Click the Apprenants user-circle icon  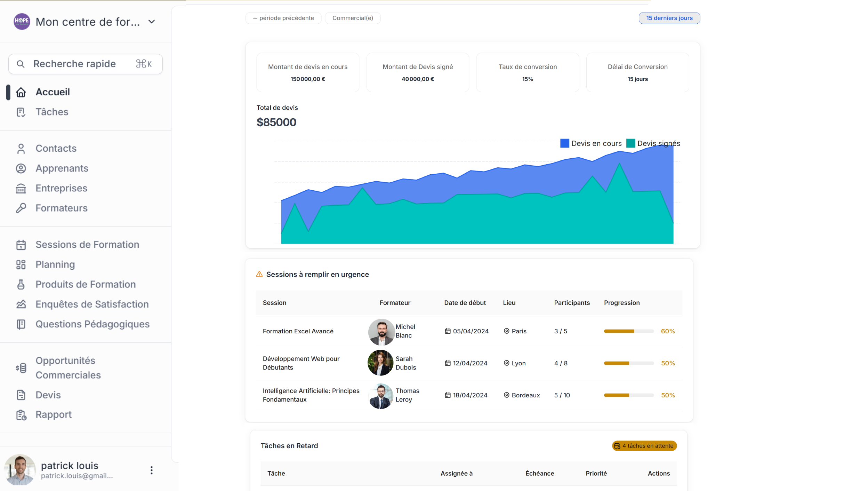pos(21,168)
